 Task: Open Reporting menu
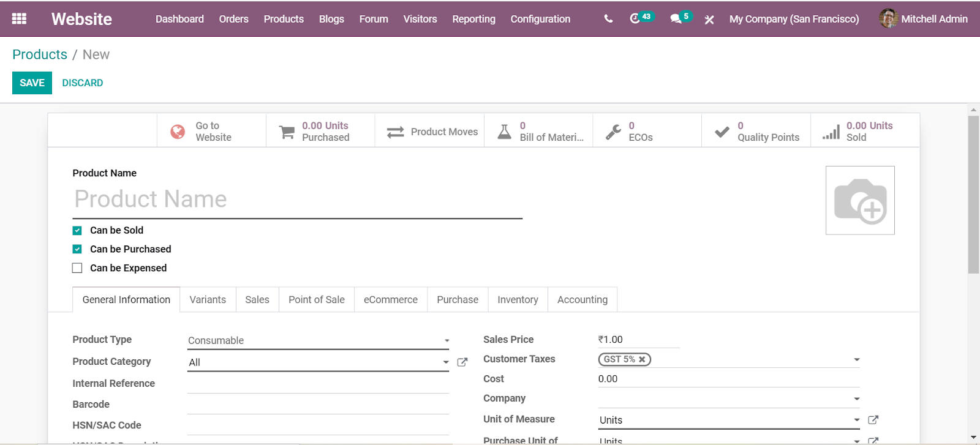tap(473, 19)
